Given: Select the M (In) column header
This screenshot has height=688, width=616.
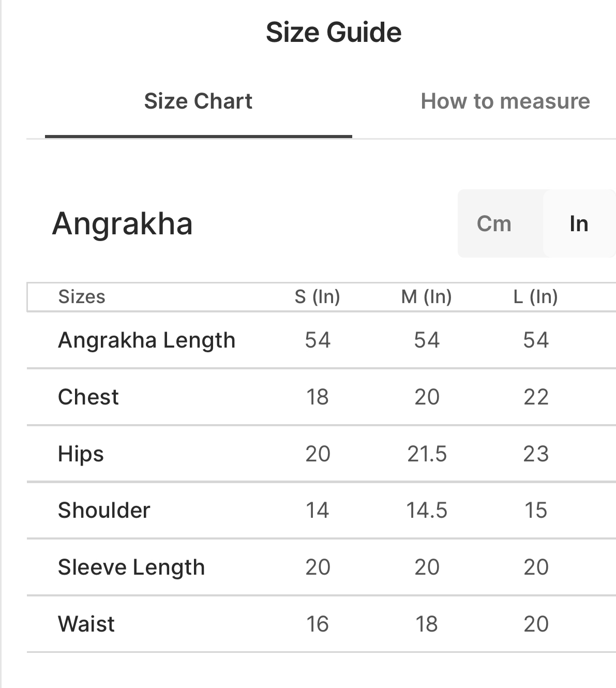Looking at the screenshot, I should pos(426,297).
